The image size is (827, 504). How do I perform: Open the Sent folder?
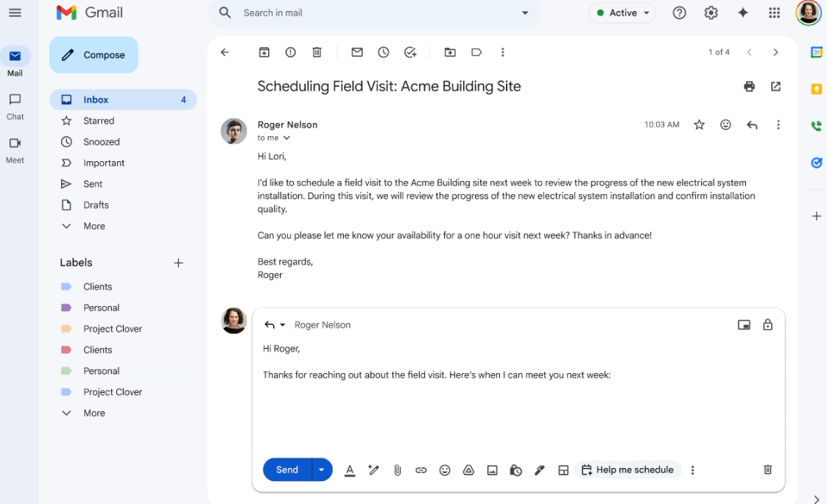click(x=93, y=184)
